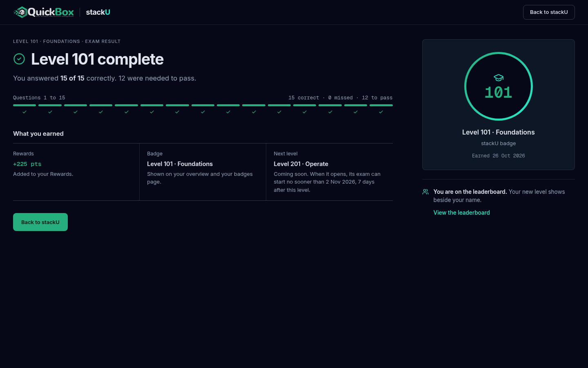588x368 pixels.
Task: Click the Earned 26 Oct 2026 date text
Action: click(499, 156)
